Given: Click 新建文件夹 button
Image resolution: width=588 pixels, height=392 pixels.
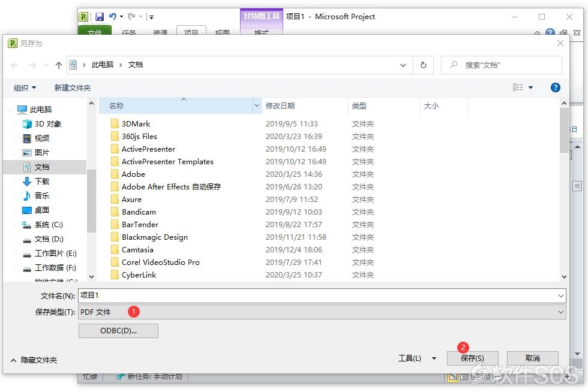Looking at the screenshot, I should pyautogui.click(x=73, y=88).
